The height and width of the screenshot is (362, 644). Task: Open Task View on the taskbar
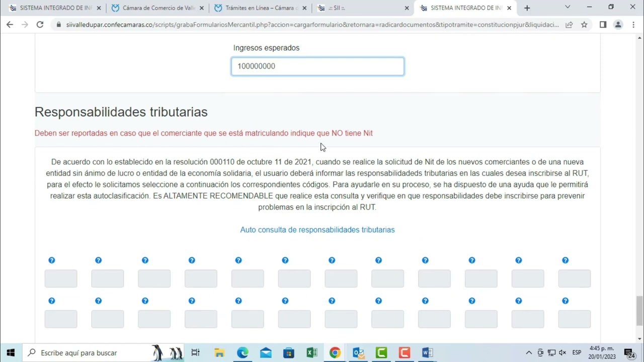(196, 352)
